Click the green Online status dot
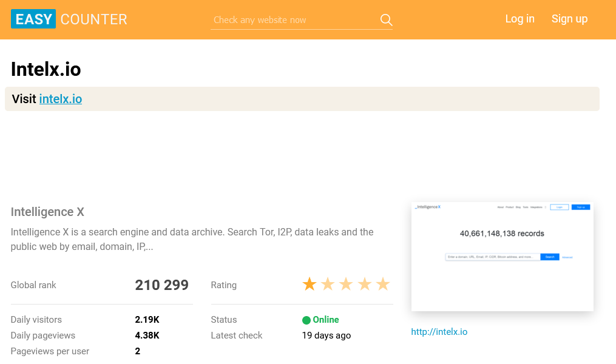Screen dimensions: 616x364 click(x=306, y=320)
